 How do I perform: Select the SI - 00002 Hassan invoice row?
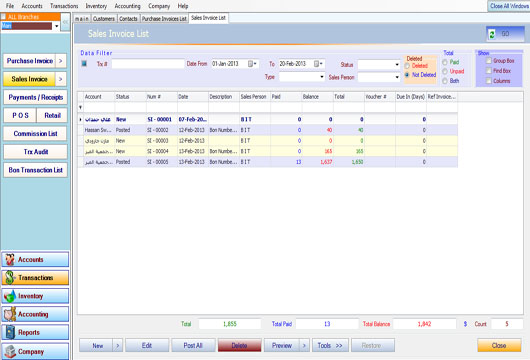268,130
